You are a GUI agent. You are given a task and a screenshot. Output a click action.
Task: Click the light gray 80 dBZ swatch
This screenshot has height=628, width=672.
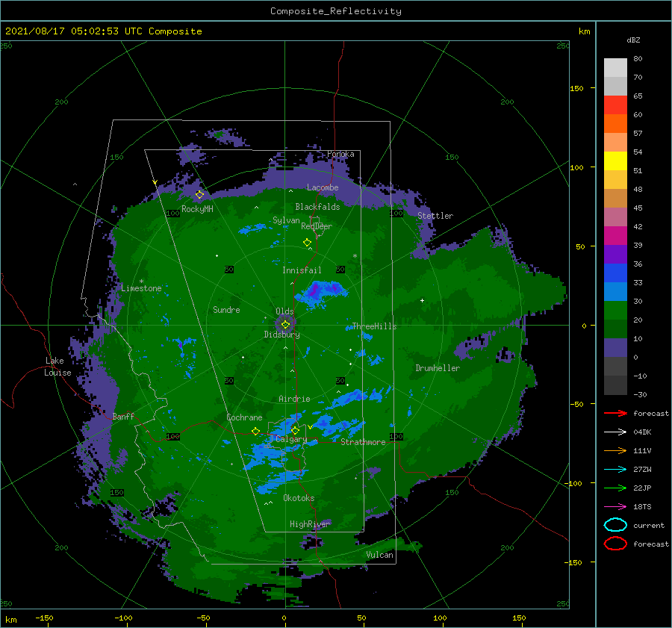[615, 68]
